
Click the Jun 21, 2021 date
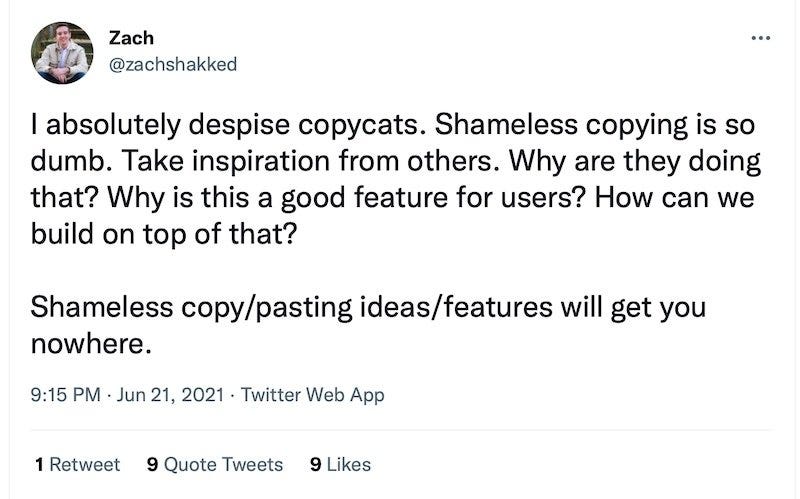click(167, 395)
